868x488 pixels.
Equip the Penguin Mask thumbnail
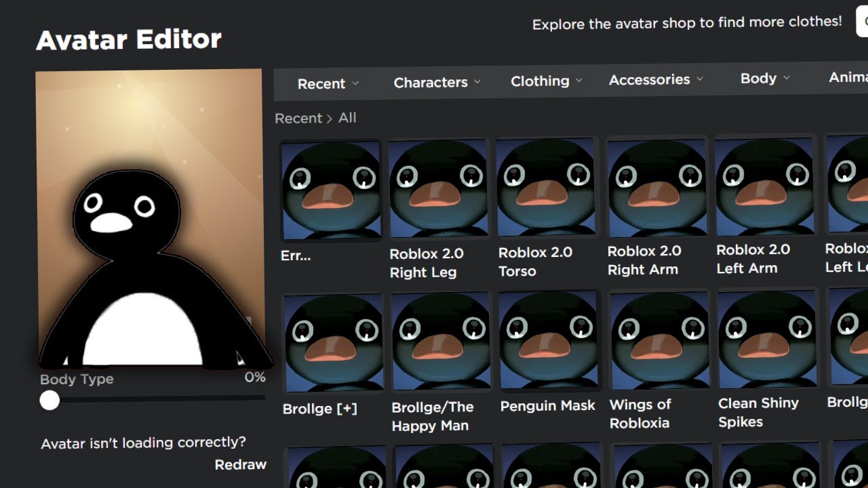pyautogui.click(x=549, y=340)
